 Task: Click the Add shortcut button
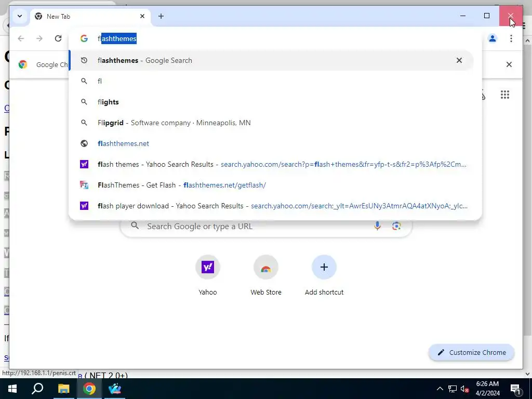324,275
